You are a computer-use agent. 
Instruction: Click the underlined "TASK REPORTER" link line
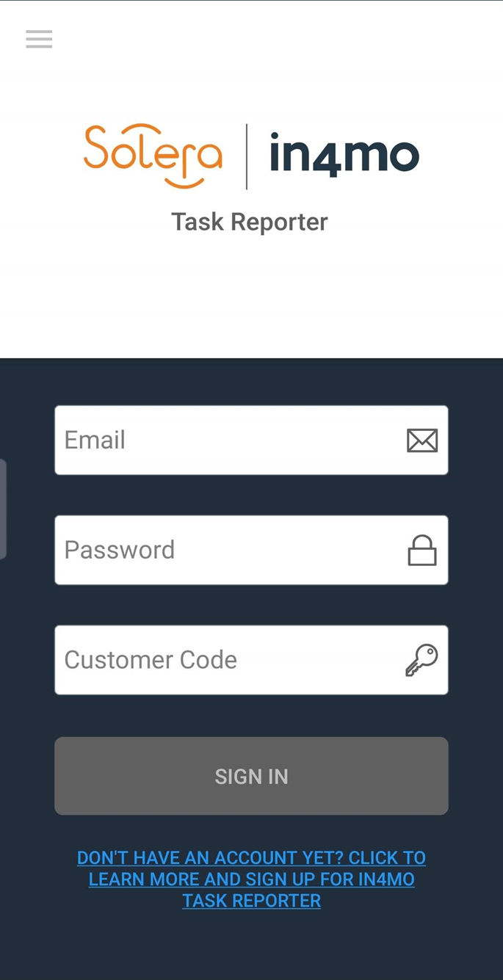(x=251, y=901)
